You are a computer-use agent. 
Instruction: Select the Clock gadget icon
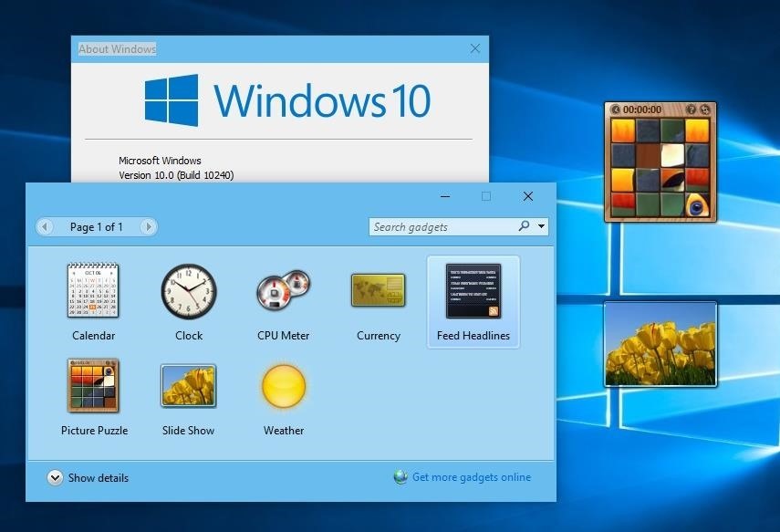tap(189, 291)
